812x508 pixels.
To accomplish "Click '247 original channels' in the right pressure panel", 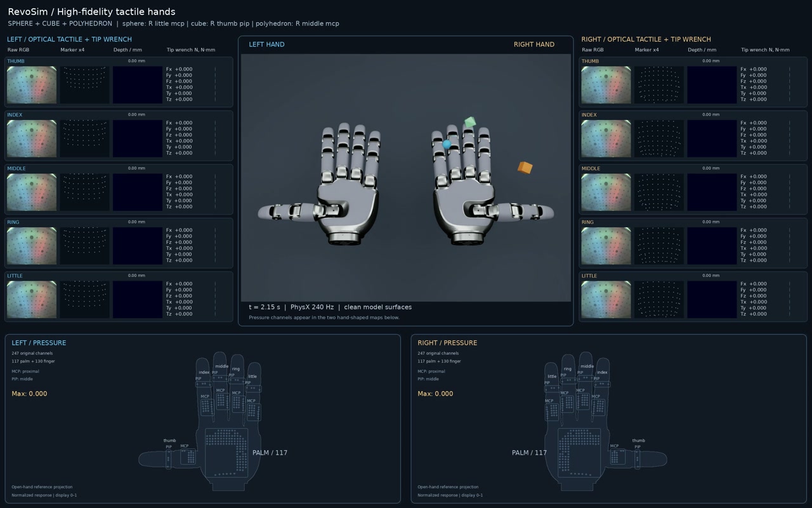I will 438,353.
